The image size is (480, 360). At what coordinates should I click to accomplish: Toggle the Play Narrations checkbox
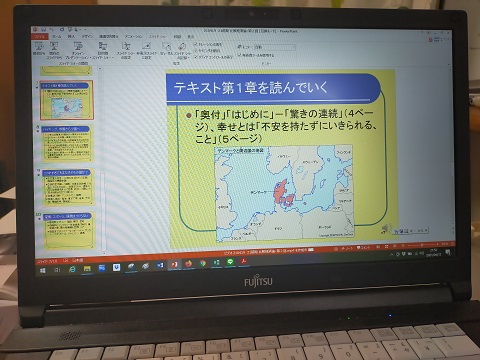click(x=195, y=44)
